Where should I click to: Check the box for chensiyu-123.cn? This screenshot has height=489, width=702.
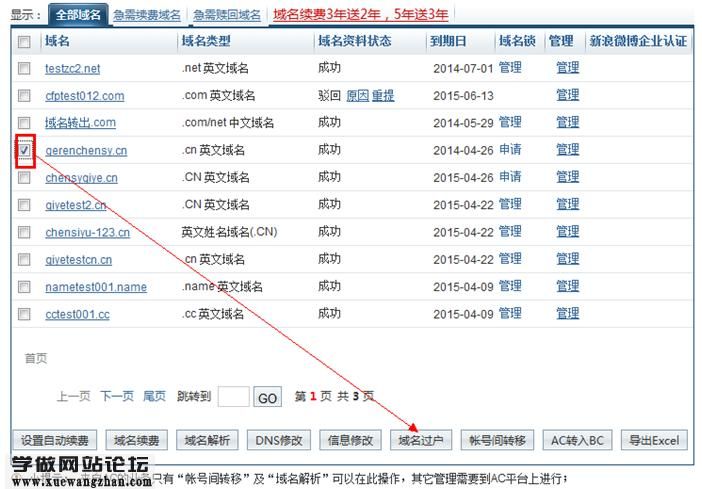click(x=24, y=232)
